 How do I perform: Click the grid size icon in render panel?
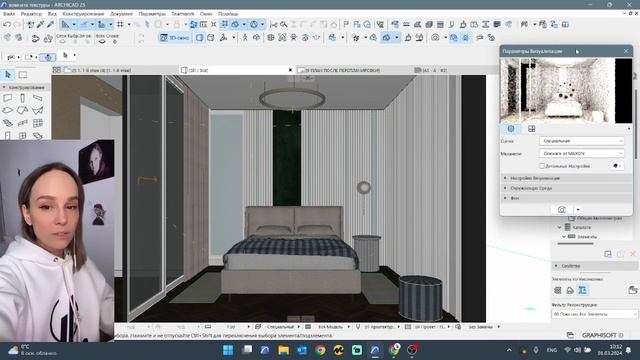click(x=531, y=129)
